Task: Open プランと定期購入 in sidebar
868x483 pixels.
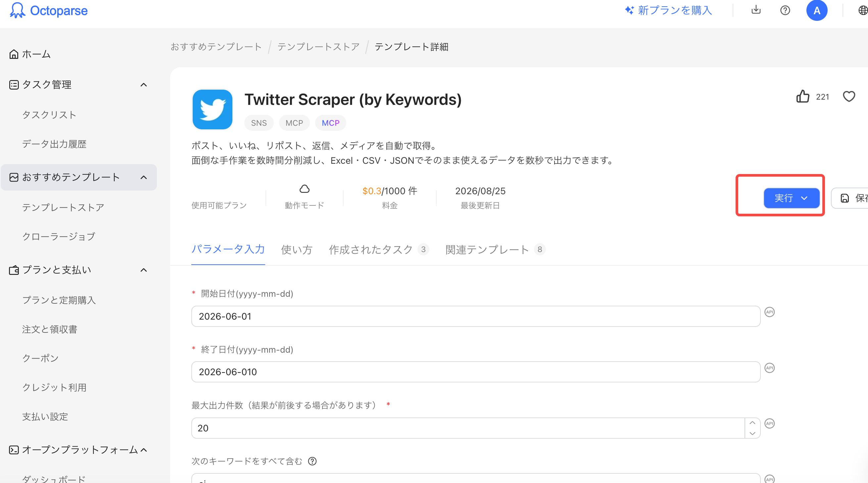Action: (x=59, y=300)
